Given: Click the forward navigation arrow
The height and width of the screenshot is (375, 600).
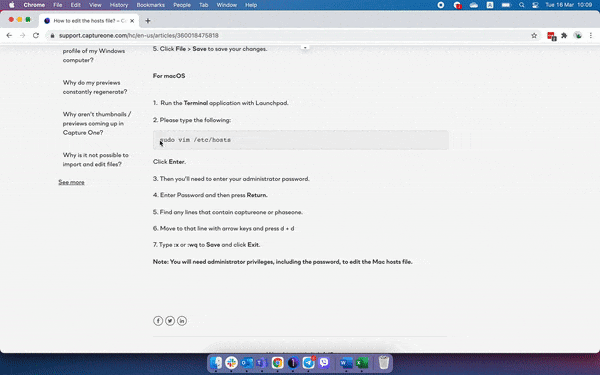Looking at the screenshot, I should pos(23,36).
